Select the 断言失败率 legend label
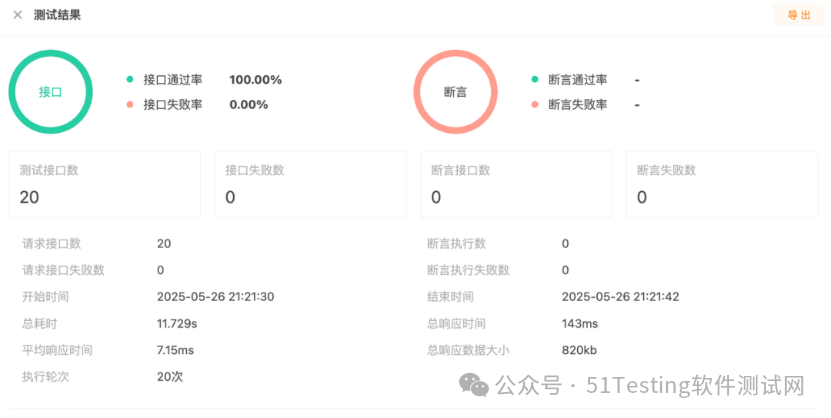 [x=578, y=104]
